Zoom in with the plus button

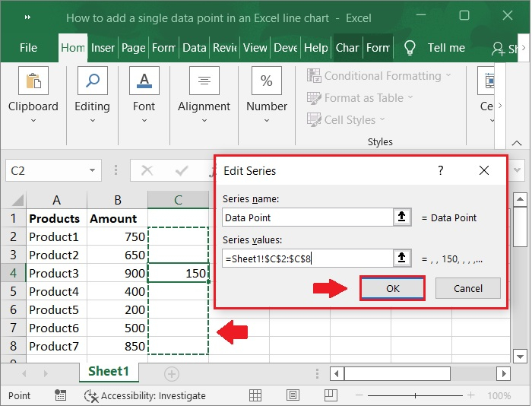470,395
